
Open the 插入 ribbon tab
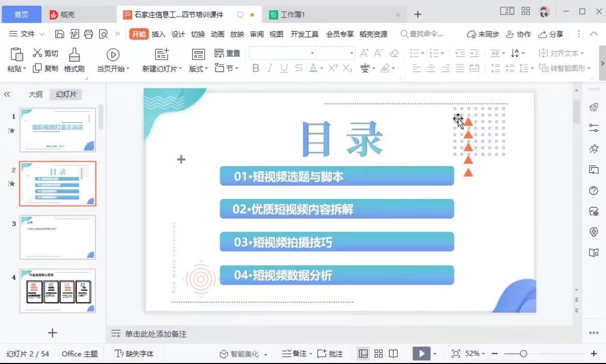point(158,34)
